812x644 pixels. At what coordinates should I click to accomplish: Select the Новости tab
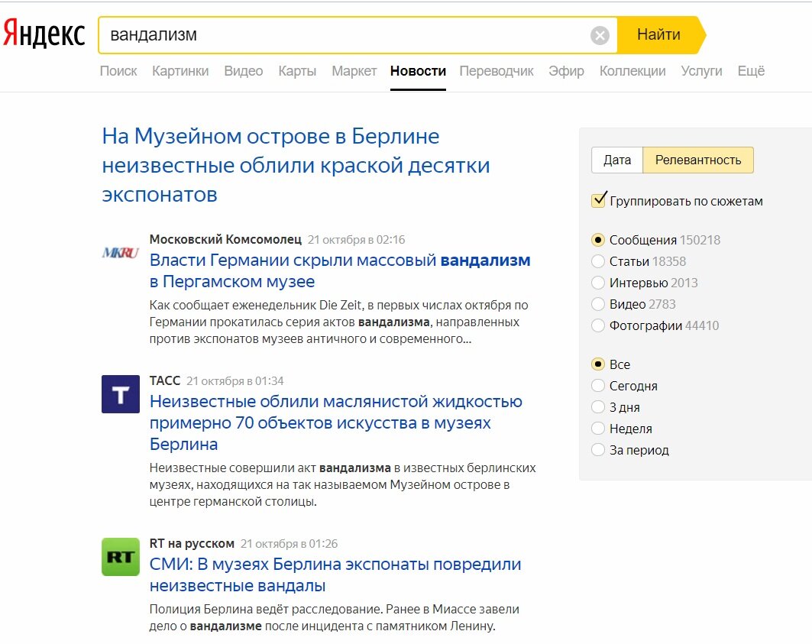coord(418,71)
